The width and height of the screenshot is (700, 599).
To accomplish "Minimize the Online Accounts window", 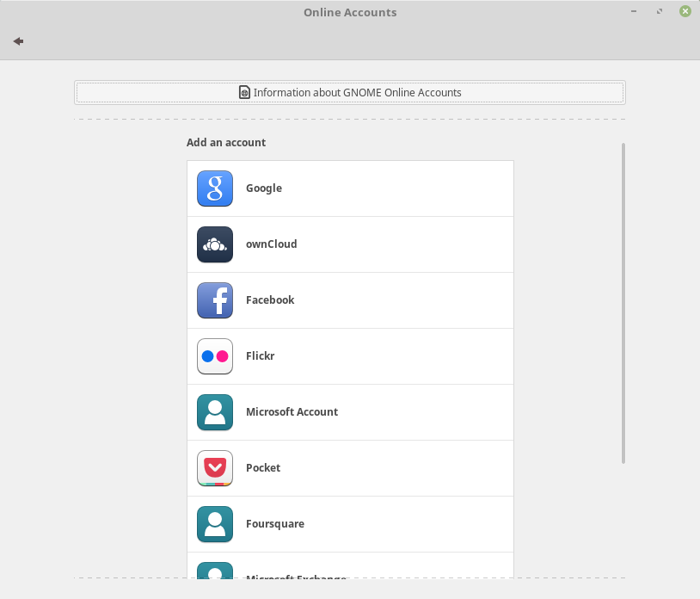I will point(634,11).
